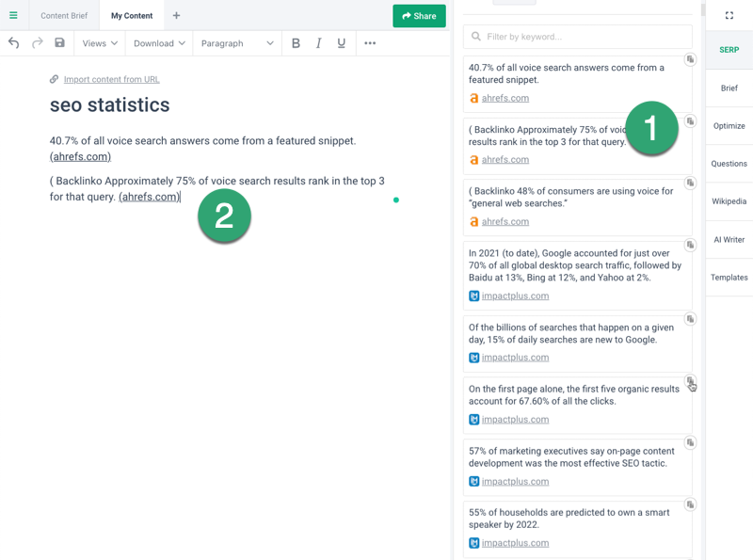Copy the 67.60% organic clicks statistic
753x560 pixels.
pos(690,381)
